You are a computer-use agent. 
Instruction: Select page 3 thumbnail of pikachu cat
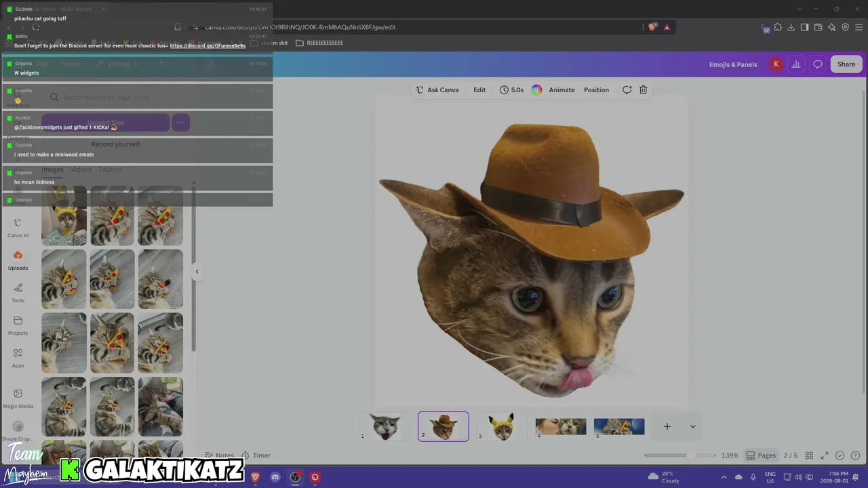tap(502, 426)
